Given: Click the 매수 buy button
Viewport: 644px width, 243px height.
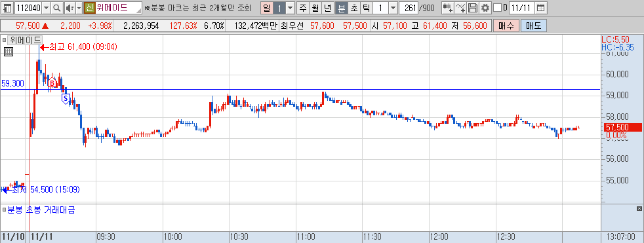Looking at the screenshot, I should tap(506, 26).
